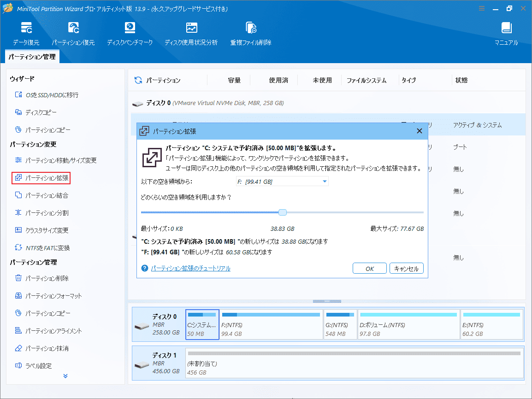Select the C:システム 50 MB partition block
Image resolution: width=532 pixels, height=399 pixels.
point(202,324)
